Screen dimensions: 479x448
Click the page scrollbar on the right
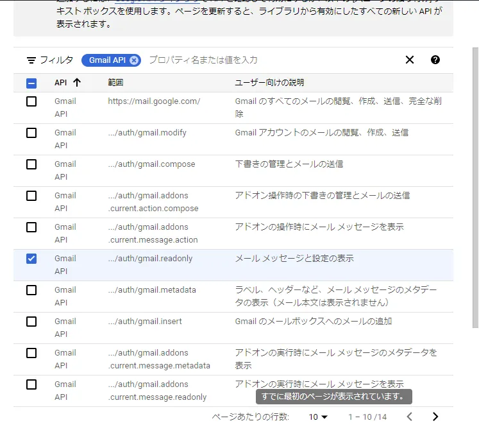475,187
